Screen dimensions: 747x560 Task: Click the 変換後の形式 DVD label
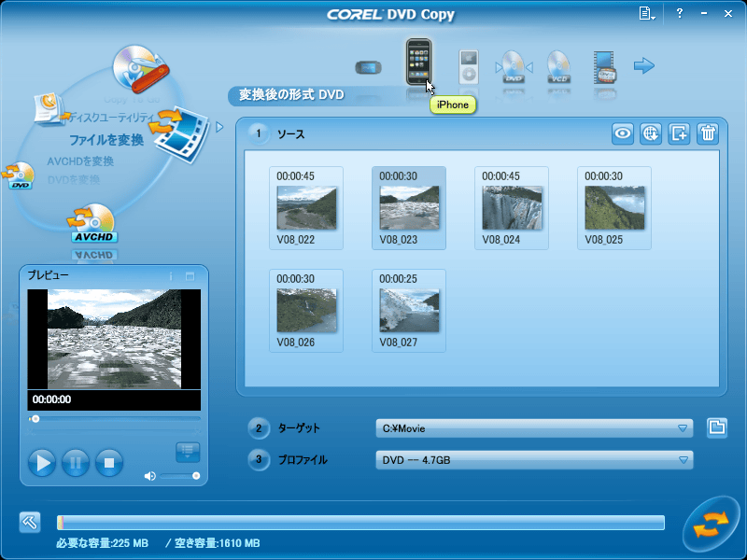point(291,94)
